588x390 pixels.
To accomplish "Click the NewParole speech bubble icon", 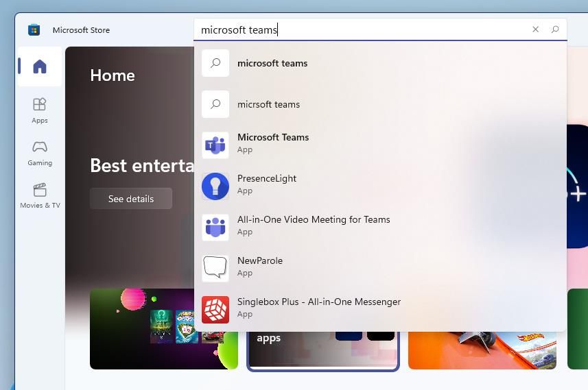I will click(215, 269).
